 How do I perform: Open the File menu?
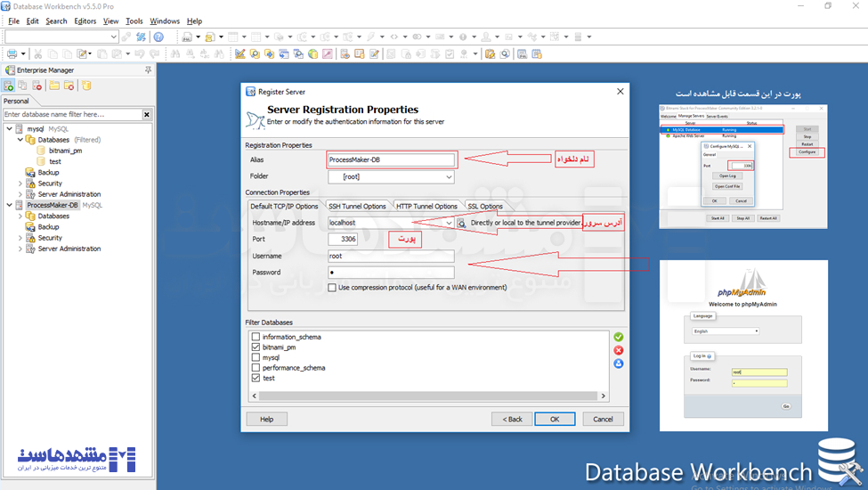[14, 21]
